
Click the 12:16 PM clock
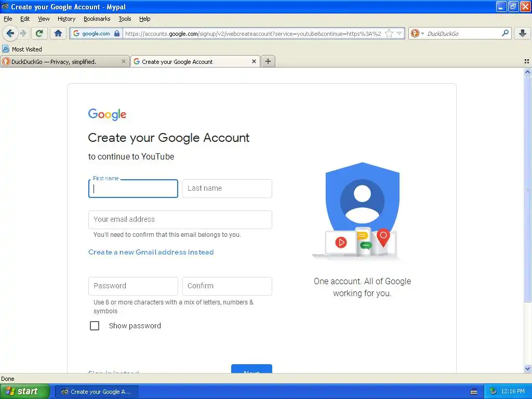(x=513, y=392)
